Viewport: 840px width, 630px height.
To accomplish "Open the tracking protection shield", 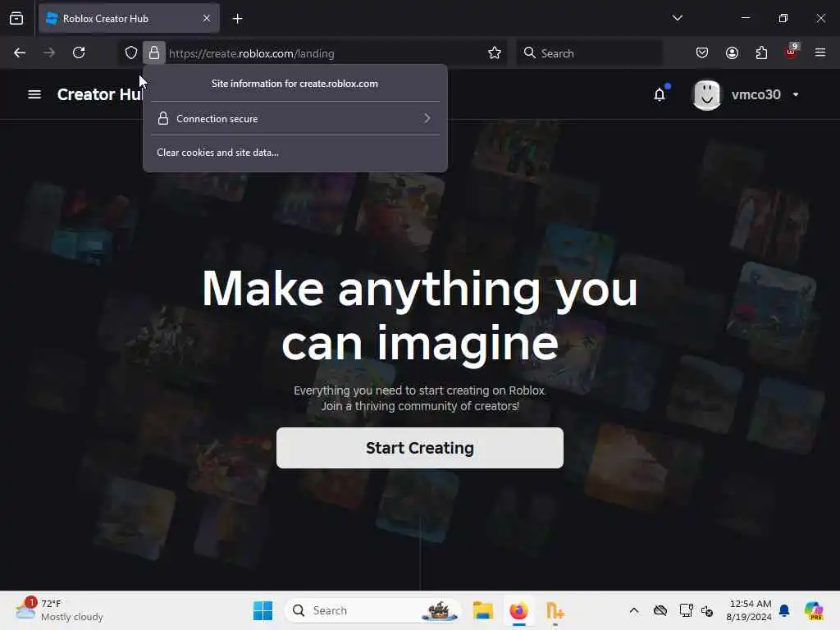I will (131, 52).
